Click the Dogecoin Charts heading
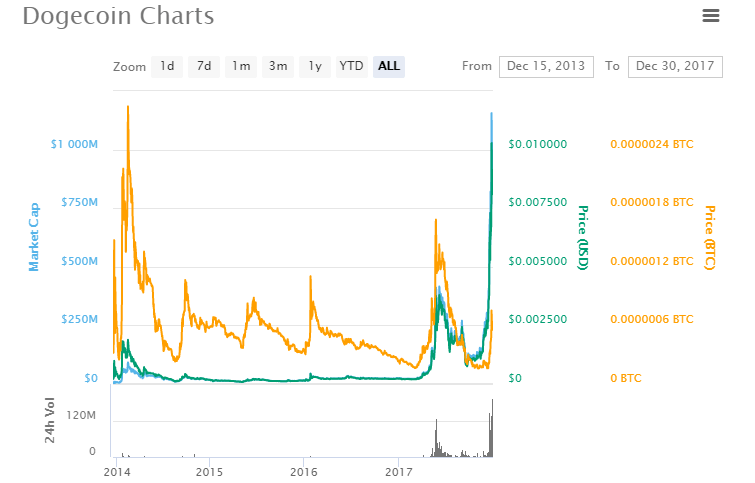Viewport: 755px width, 483px height. pyautogui.click(x=118, y=16)
